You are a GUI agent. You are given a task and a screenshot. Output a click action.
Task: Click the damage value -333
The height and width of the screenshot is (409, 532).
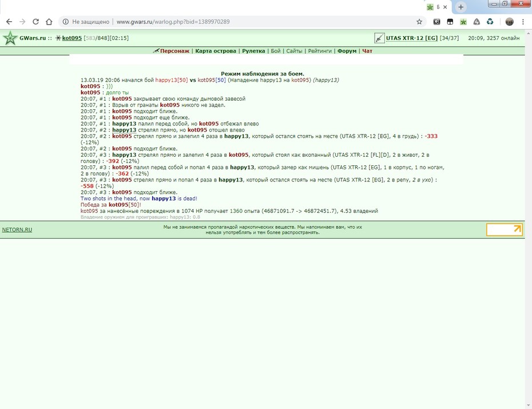(431, 136)
